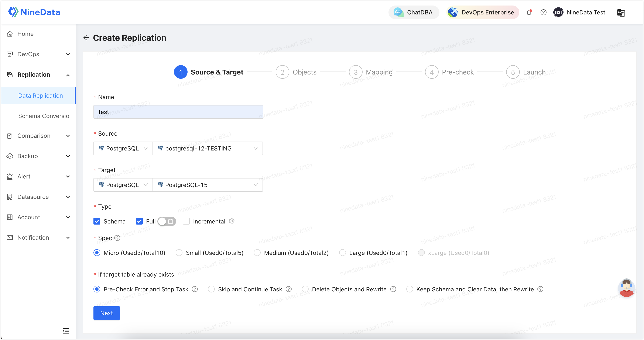644x340 pixels.
Task: Click the Next button
Action: point(106,313)
